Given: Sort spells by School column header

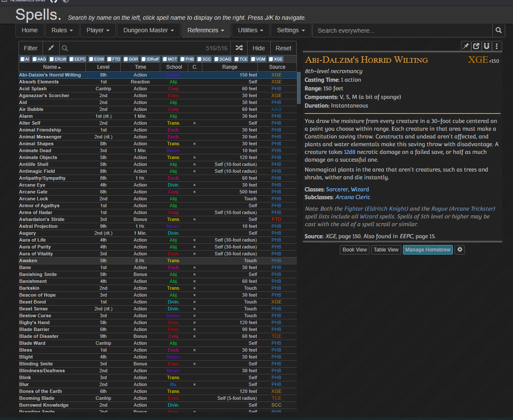Looking at the screenshot, I should pyautogui.click(x=174, y=67).
